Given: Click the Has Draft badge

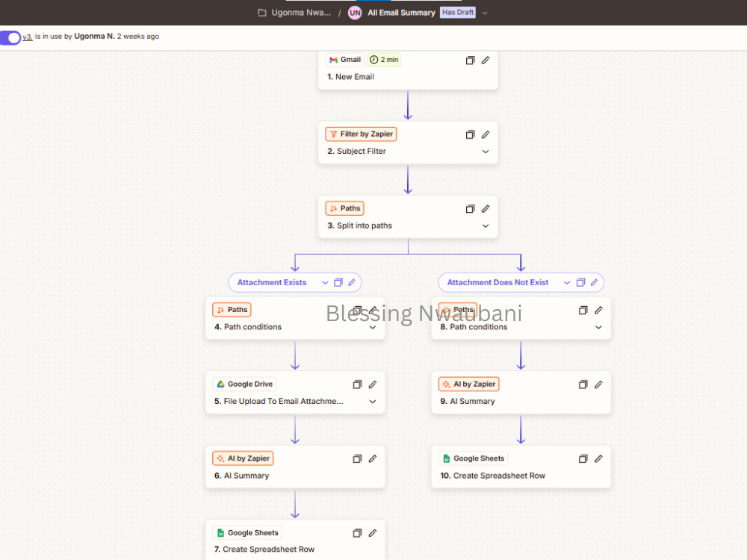Looking at the screenshot, I should pyautogui.click(x=457, y=13).
